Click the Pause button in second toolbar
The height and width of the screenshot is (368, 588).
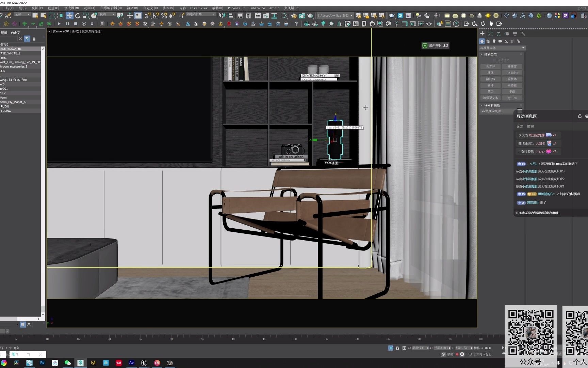[67, 24]
